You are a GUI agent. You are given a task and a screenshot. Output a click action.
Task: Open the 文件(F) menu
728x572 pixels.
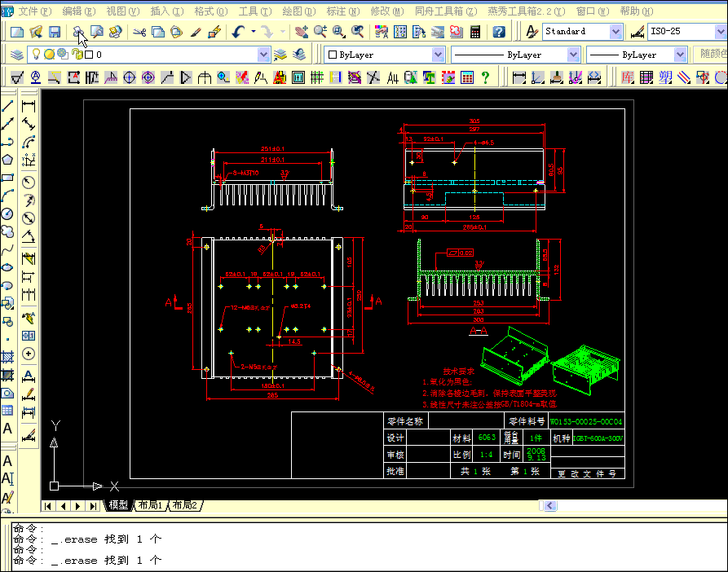click(x=35, y=11)
